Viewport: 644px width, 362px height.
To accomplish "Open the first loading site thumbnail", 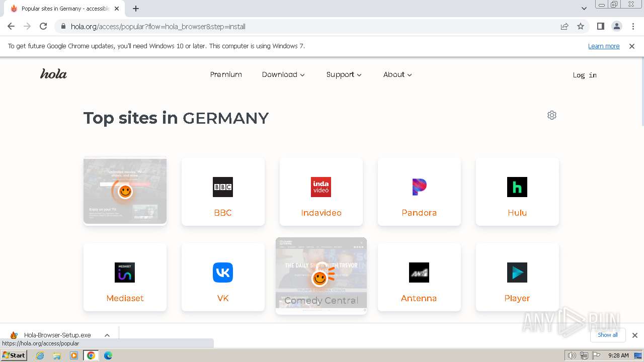I will point(125,191).
